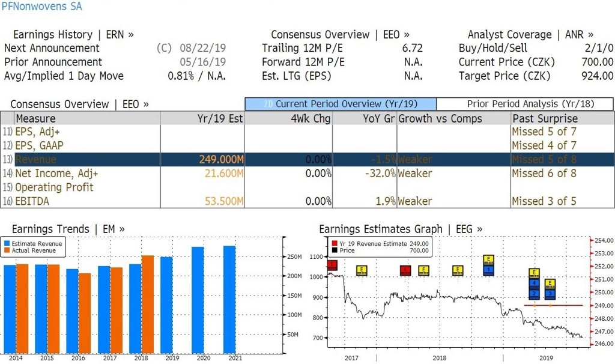
Task: Open Earnings History ERN link
Action: pyautogui.click(x=73, y=34)
